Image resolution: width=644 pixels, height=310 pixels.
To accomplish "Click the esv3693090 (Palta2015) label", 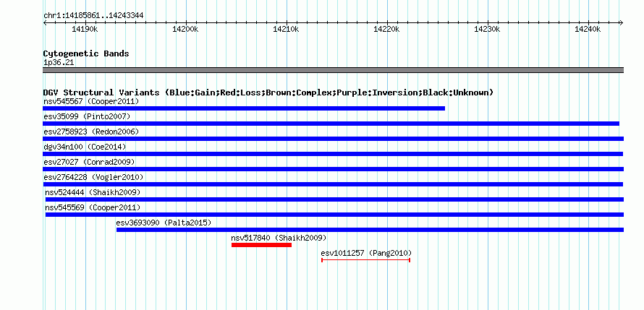I will click(164, 223).
